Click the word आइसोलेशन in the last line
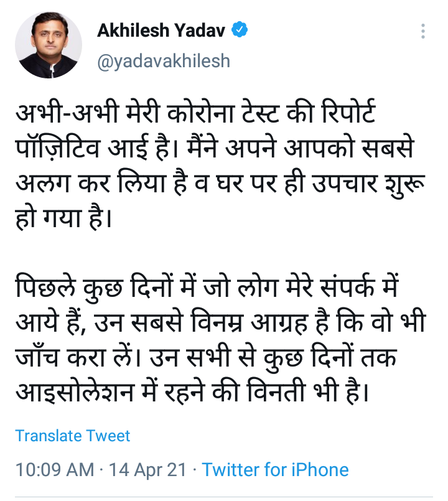Viewport: 448px width, 501px height. pyautogui.click(x=75, y=391)
